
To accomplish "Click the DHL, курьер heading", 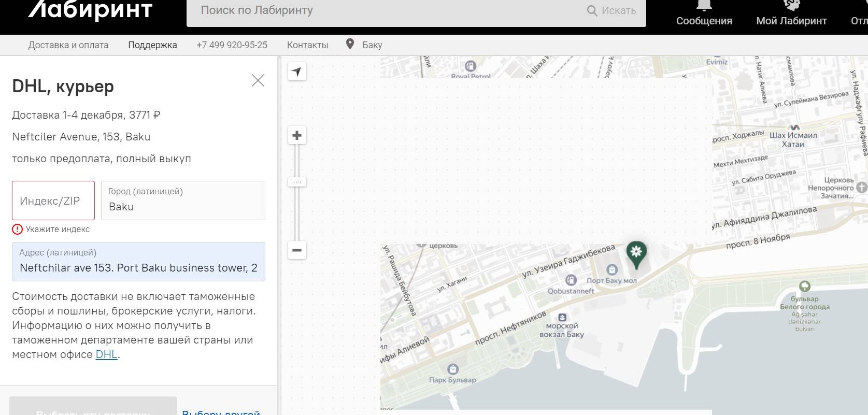I will (63, 86).
